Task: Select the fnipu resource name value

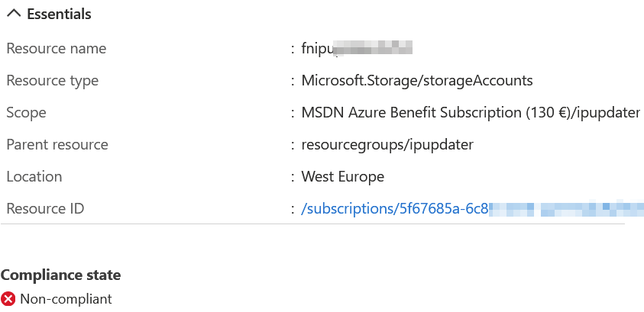Action: pyautogui.click(x=357, y=48)
